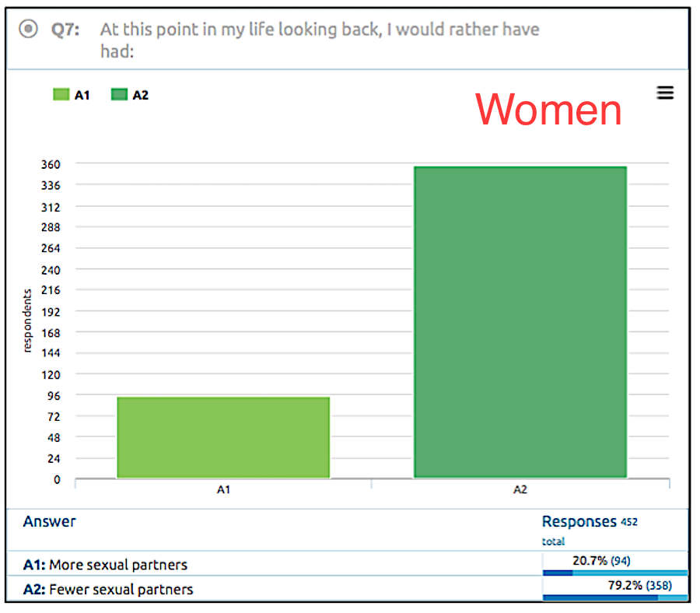Click the Q7 question title text
The width and height of the screenshot is (700, 613).
pos(320,40)
